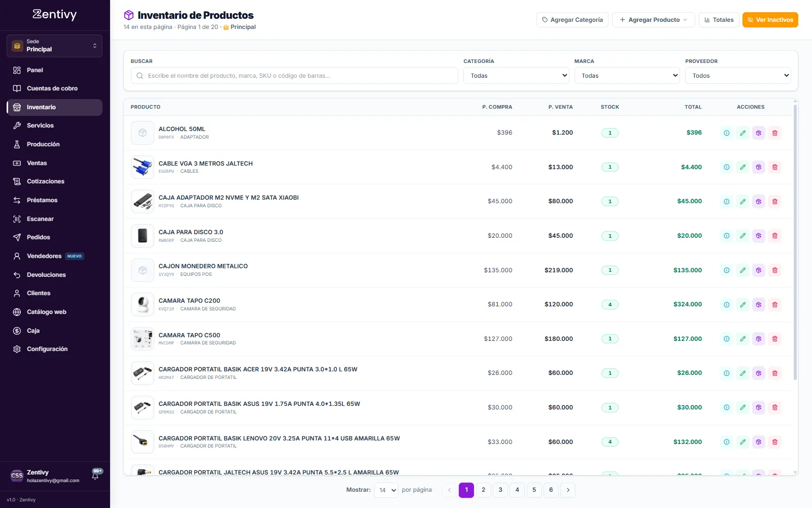
Task: Open the Totales button
Action: point(719,20)
